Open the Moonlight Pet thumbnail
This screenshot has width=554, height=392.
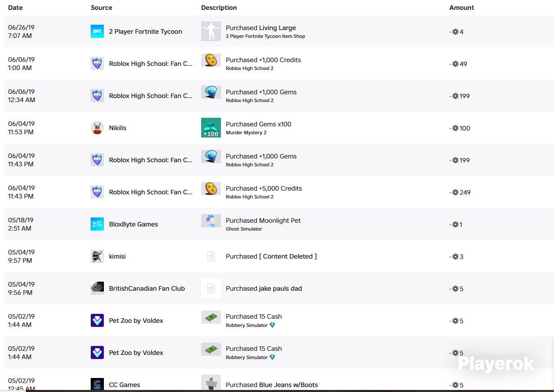211,221
